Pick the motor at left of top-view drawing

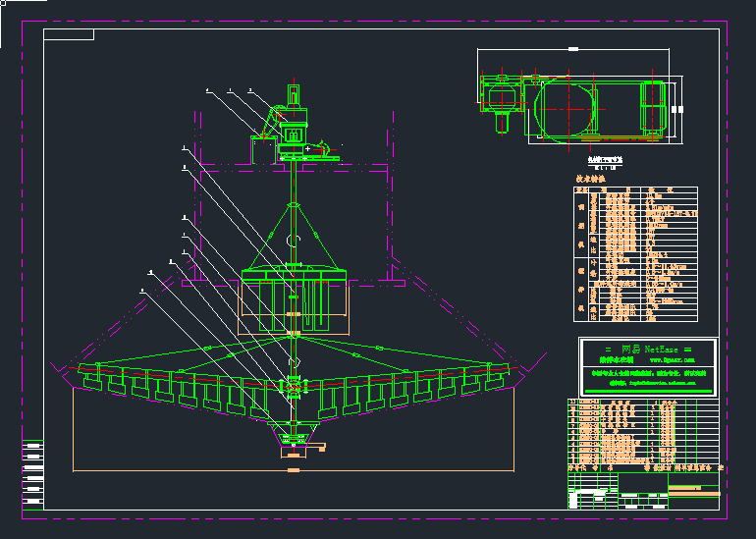coord(502,100)
